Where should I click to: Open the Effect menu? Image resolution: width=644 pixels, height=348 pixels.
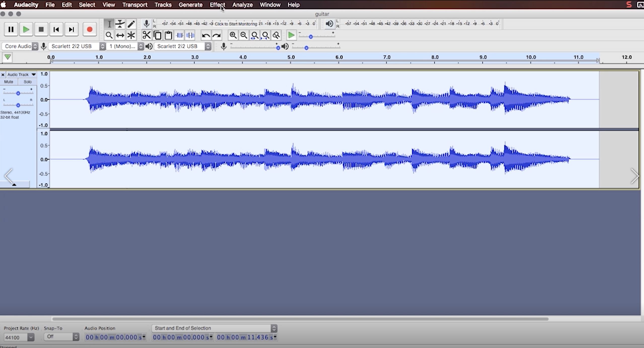click(217, 5)
